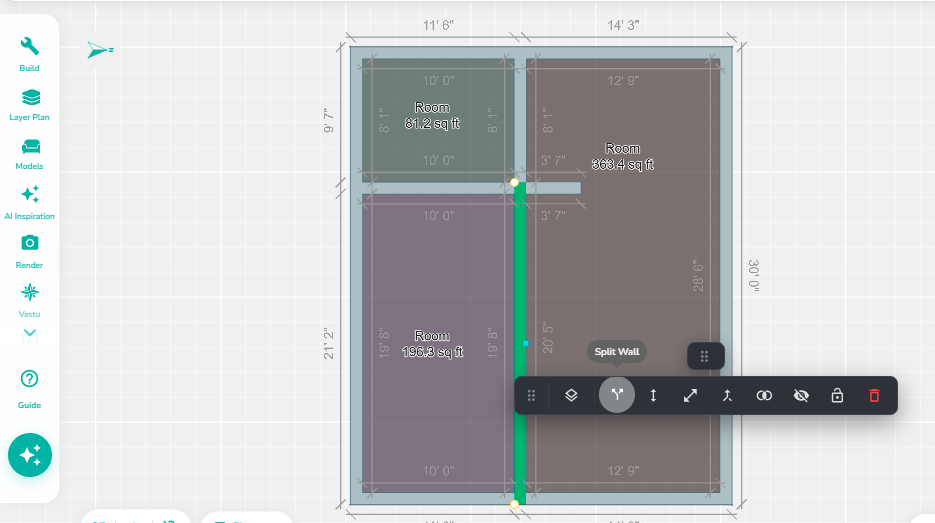The width and height of the screenshot is (935, 523).
Task: Open the Vastu compass tool
Action: coord(29,301)
